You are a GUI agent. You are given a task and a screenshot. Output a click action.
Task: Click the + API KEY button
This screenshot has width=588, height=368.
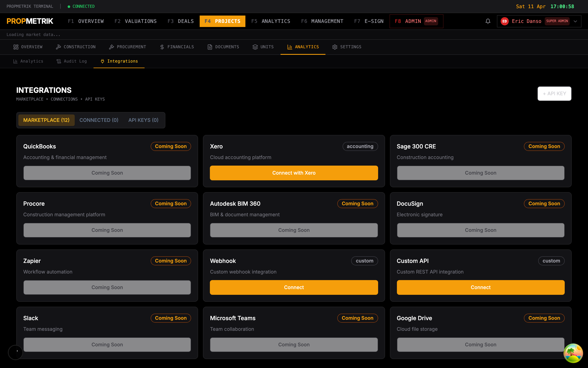[x=554, y=93]
